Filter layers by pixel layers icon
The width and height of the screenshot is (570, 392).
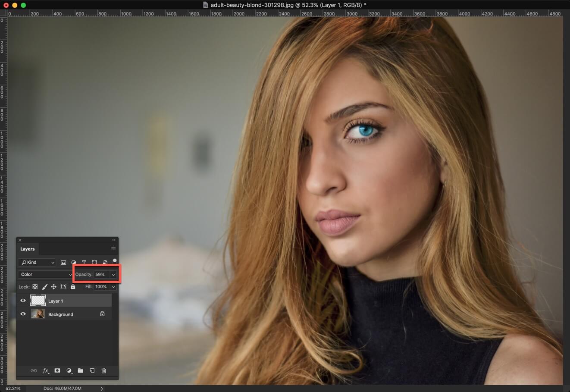tap(63, 262)
